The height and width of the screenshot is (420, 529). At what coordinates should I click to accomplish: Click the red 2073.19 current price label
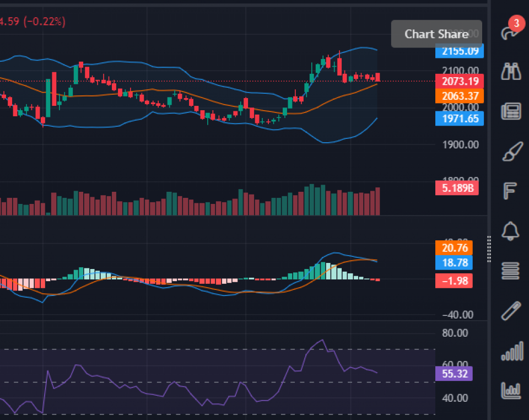(x=460, y=82)
